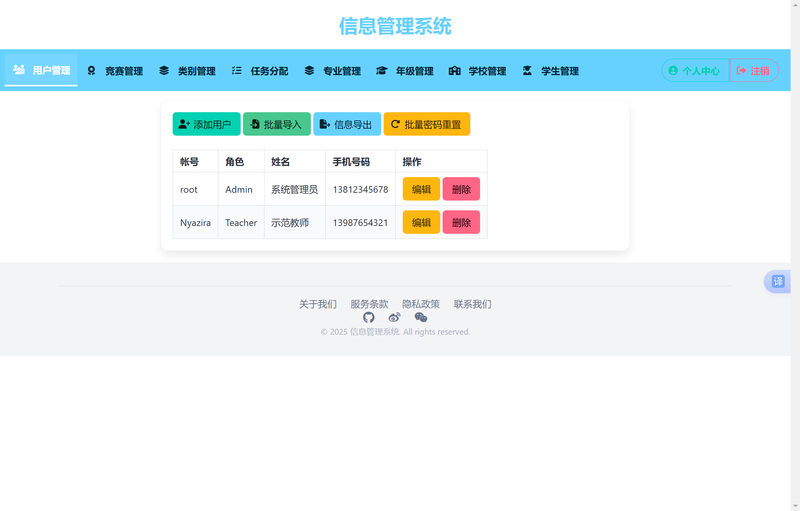This screenshot has width=800, height=511.
Task: Edit the root user row
Action: pos(421,189)
